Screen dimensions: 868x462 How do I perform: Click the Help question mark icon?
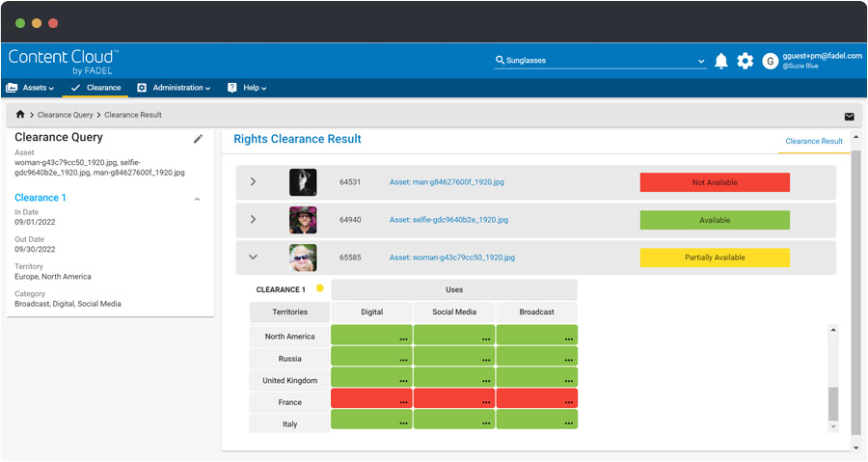click(x=231, y=88)
